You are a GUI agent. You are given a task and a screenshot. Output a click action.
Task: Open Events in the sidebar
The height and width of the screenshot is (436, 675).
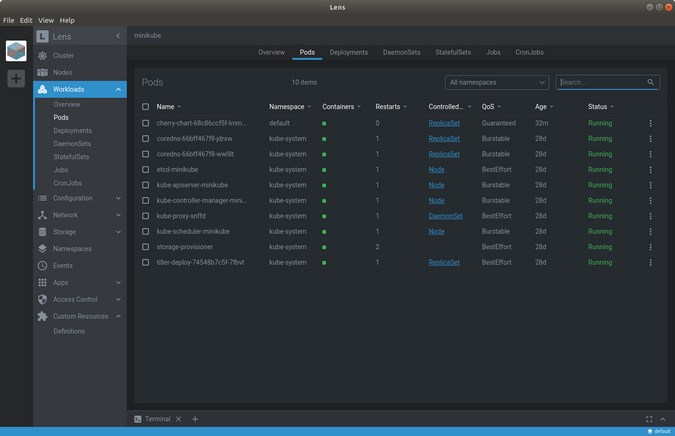tap(62, 265)
